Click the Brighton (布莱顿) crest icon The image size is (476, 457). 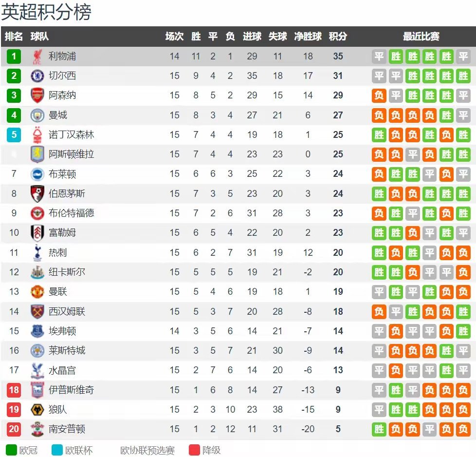[37, 174]
